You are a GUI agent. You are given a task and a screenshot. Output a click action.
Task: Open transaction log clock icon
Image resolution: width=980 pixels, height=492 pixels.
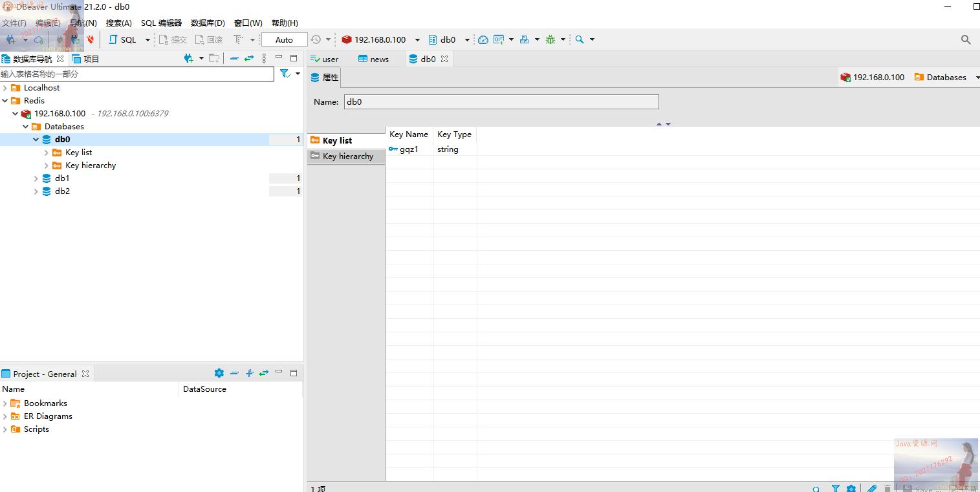[316, 39]
